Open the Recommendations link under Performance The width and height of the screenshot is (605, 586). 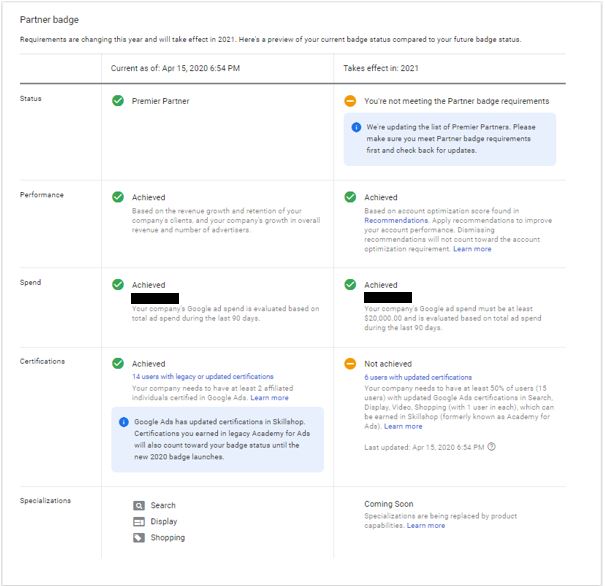pos(397,221)
